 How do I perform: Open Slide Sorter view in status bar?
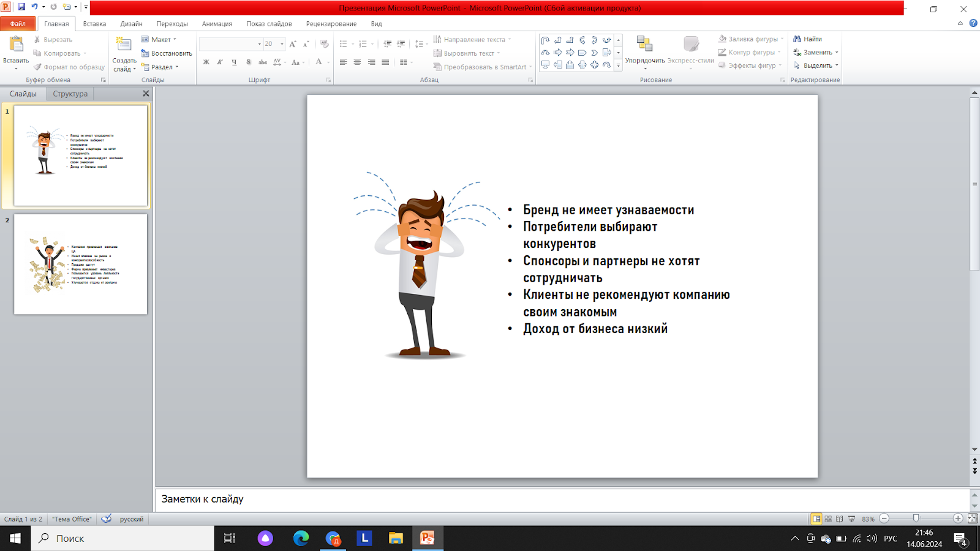828,519
